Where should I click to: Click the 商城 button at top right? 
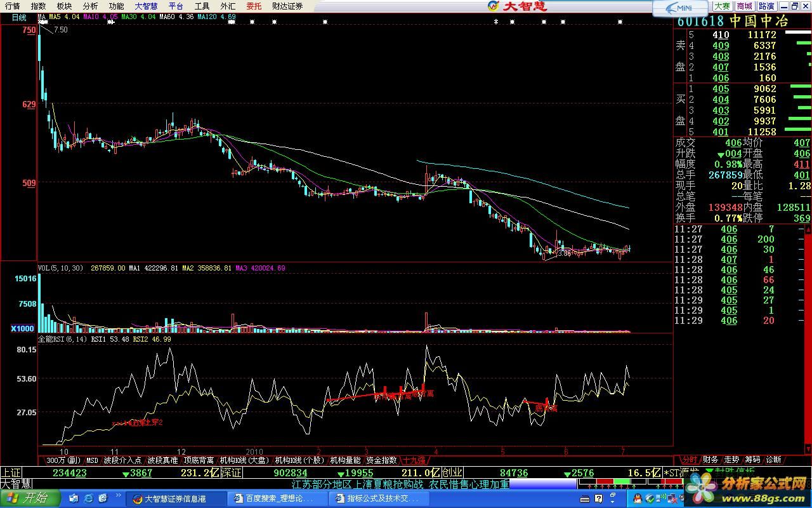pyautogui.click(x=744, y=6)
